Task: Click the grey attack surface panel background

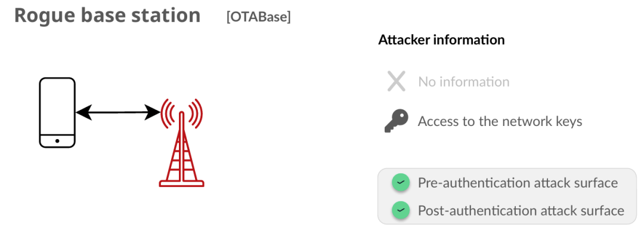Action: click(507, 196)
